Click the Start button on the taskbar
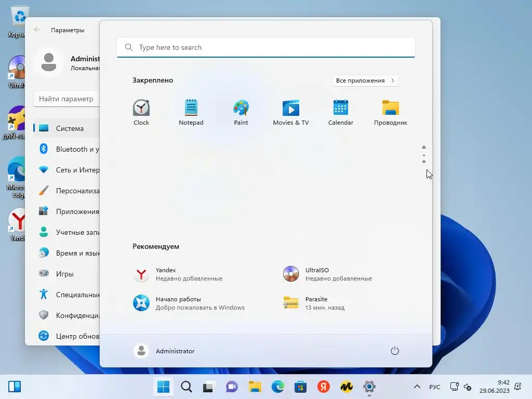532x399 pixels. (x=163, y=387)
